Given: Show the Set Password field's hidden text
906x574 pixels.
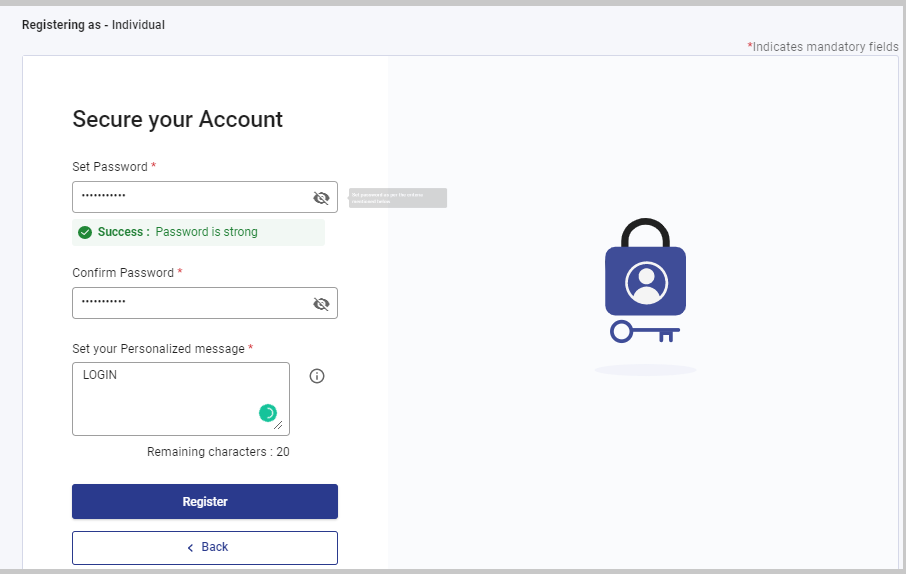Looking at the screenshot, I should [x=321, y=198].
